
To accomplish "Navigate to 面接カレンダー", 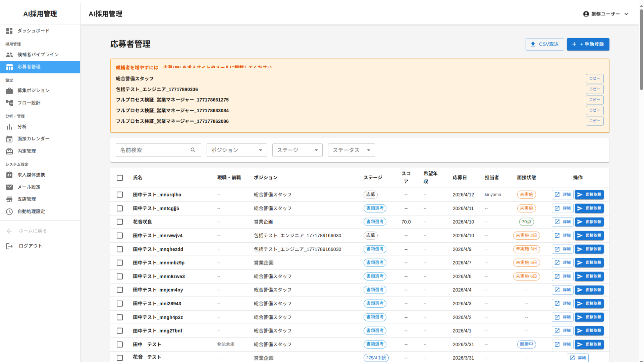I will [40, 139].
